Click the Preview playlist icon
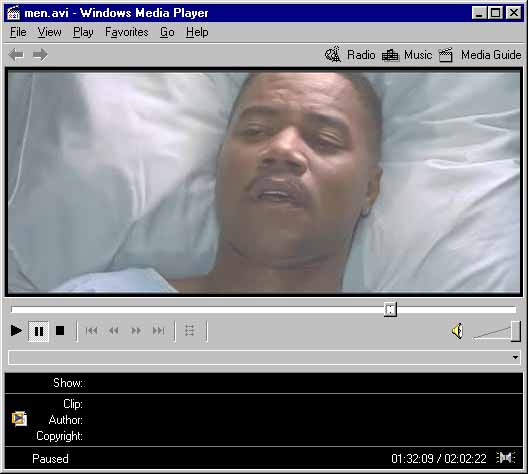This screenshot has width=528, height=474. coord(190,331)
